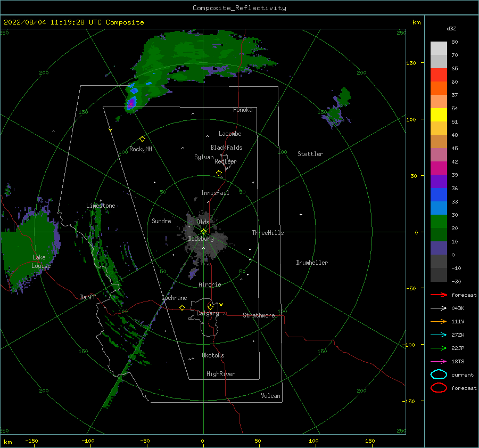
Task: Click the asterisk marker near Limestone
Action: pyautogui.click(x=101, y=201)
